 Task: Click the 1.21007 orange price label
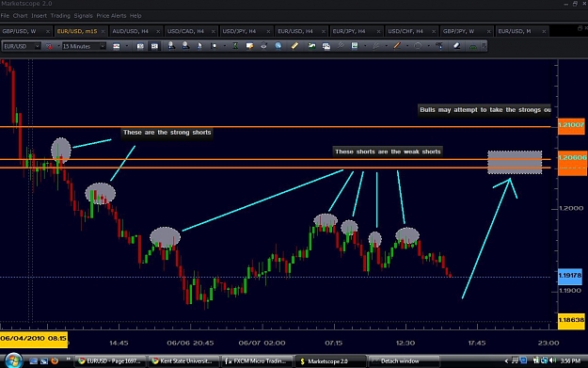click(x=571, y=125)
